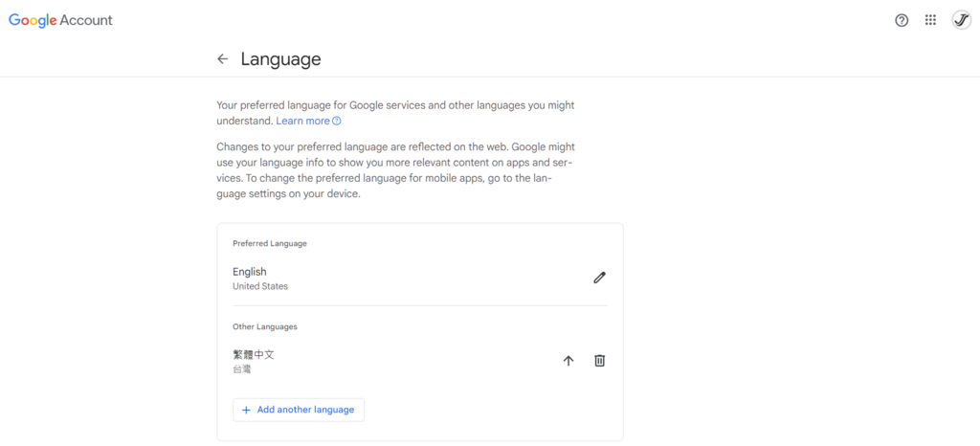Delete 繁體中文 with the trash icon
This screenshot has width=980, height=446.
click(600, 361)
